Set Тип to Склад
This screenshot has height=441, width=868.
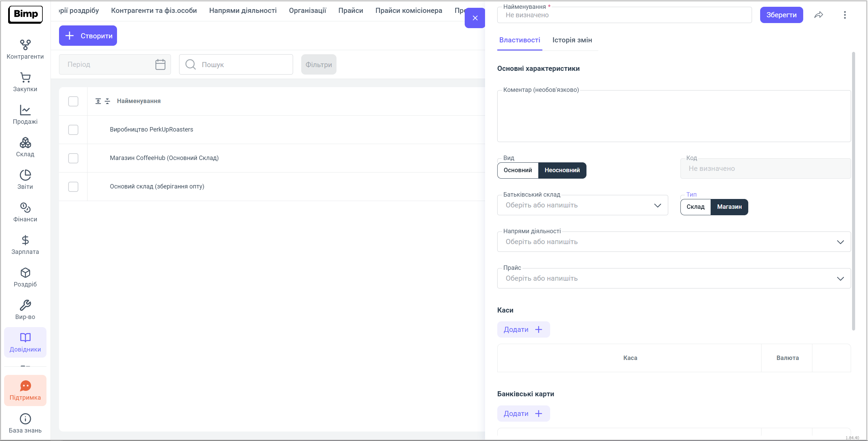click(695, 207)
